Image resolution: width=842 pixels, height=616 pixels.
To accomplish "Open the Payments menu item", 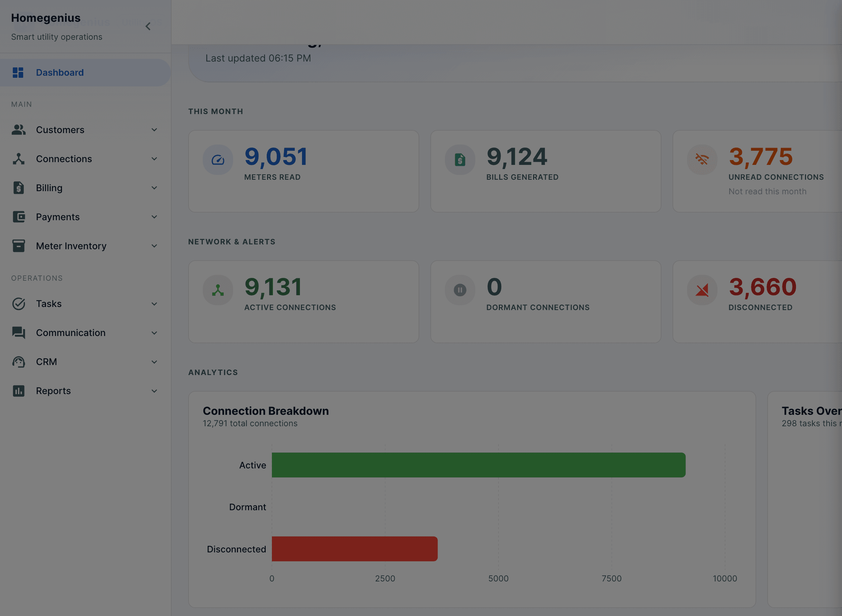I will coord(85,217).
